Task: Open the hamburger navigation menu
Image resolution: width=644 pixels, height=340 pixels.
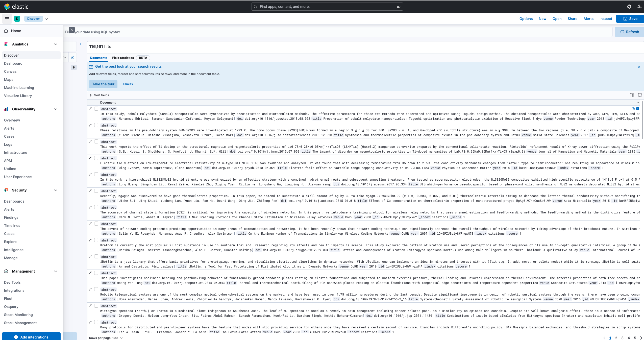Action: pos(7,18)
